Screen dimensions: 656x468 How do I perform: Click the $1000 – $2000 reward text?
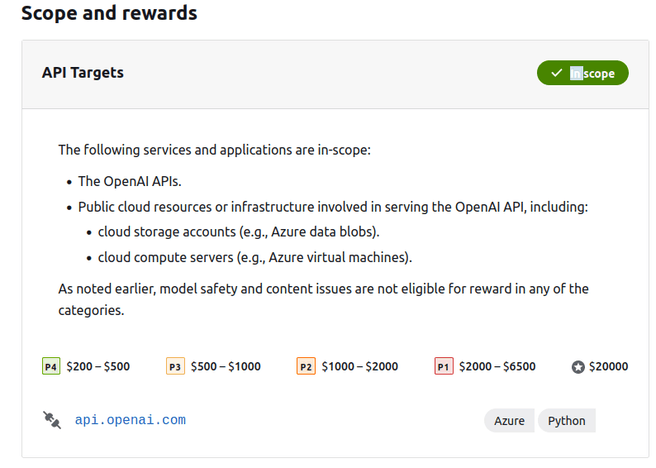click(x=360, y=366)
